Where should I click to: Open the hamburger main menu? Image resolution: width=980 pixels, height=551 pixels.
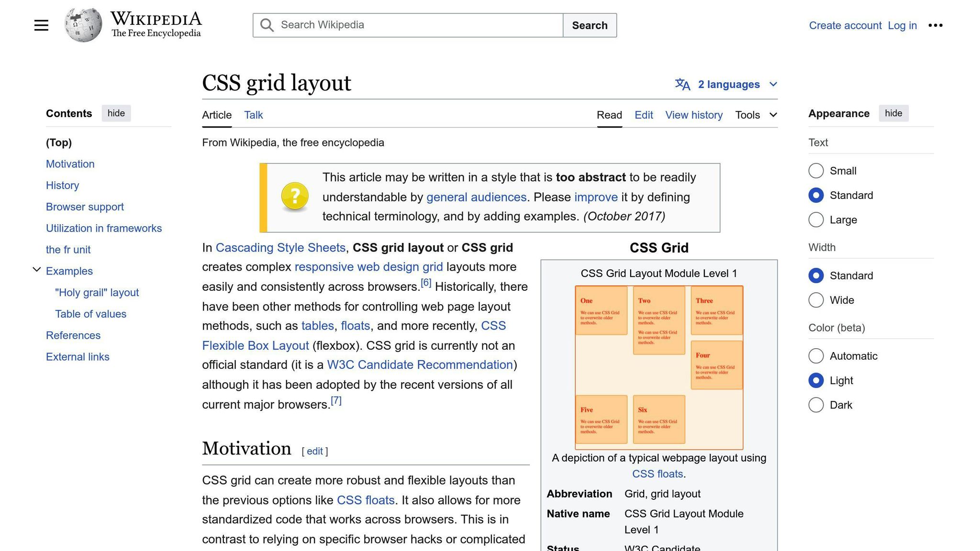click(x=41, y=25)
